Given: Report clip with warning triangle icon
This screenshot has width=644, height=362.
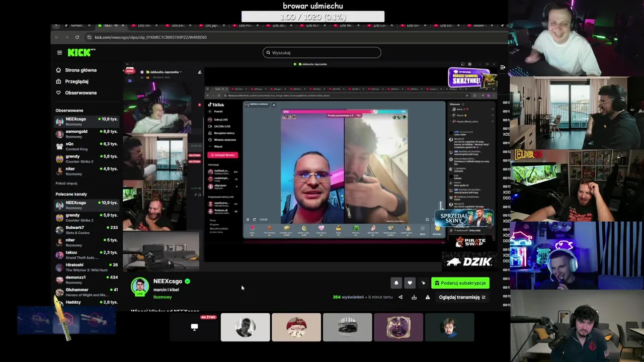Looking at the screenshot, I should point(428,297).
